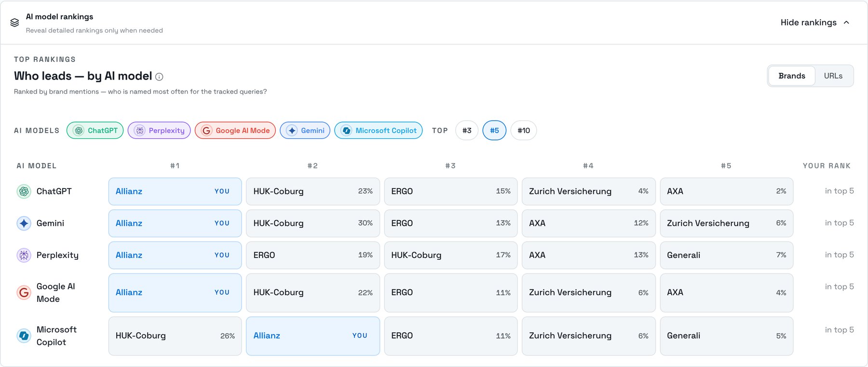Click the Microsoft Copilot logo in the table row
Screen dimensions: 868x367
tap(24, 336)
